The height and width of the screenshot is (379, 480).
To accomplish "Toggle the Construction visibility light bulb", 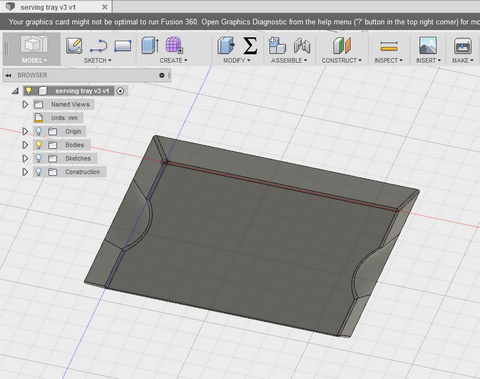I will pos(39,172).
